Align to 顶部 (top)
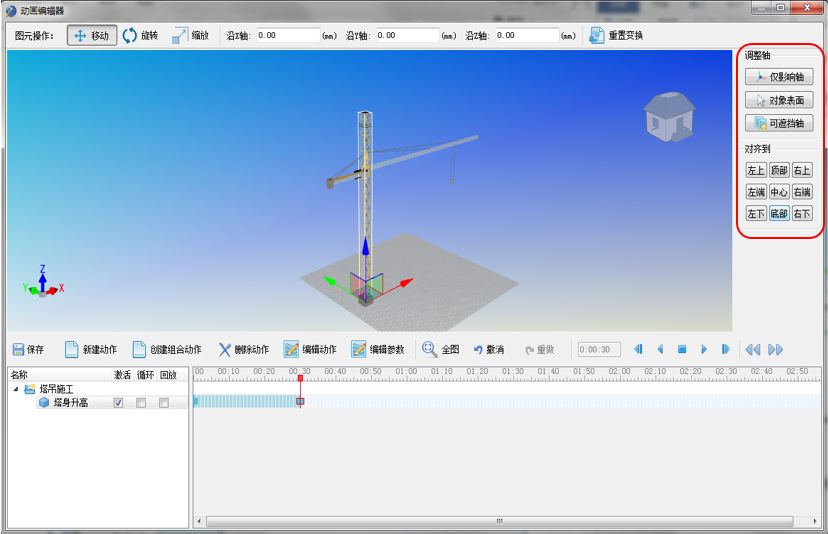828x534 pixels. click(779, 170)
